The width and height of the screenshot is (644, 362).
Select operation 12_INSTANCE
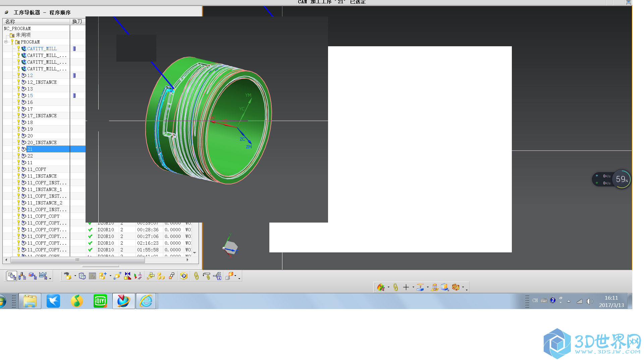[x=42, y=82]
